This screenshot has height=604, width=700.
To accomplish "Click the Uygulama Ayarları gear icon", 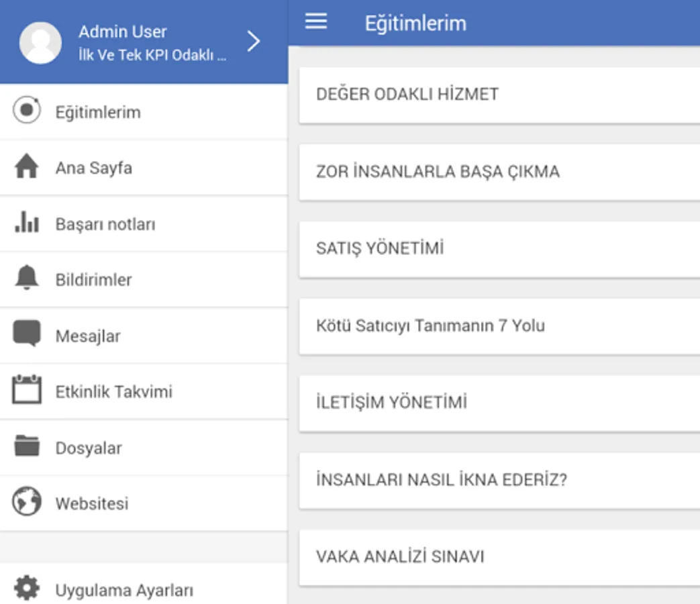I will [x=27, y=589].
